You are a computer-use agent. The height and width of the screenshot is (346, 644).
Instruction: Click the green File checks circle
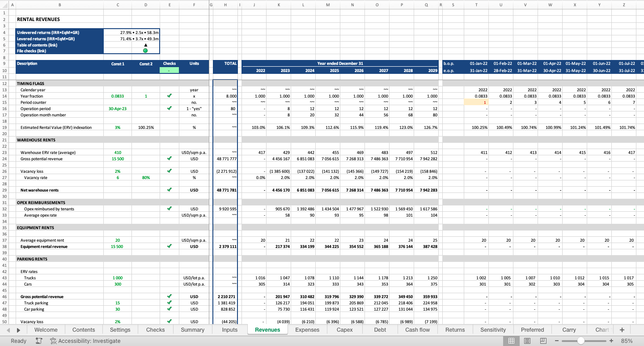(x=145, y=51)
